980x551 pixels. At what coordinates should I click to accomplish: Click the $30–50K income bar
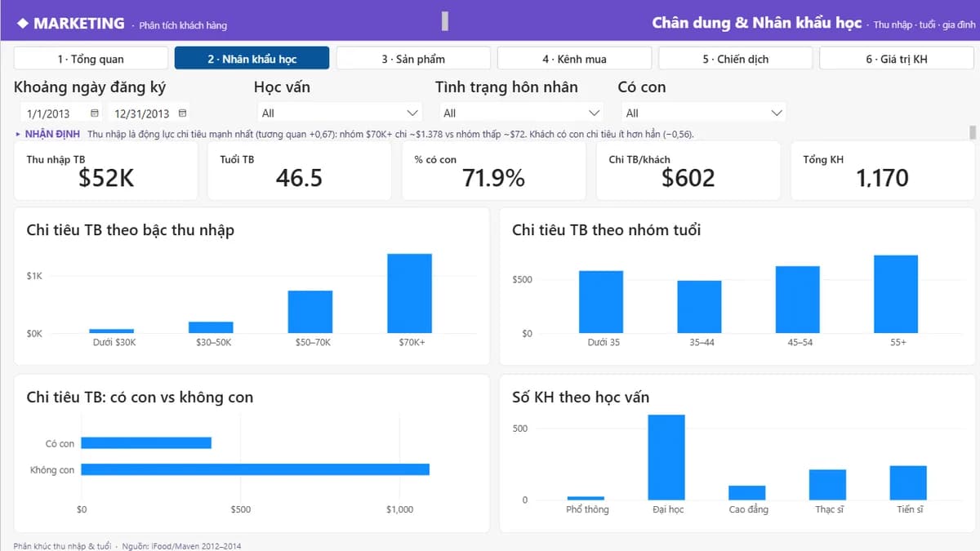click(x=212, y=327)
